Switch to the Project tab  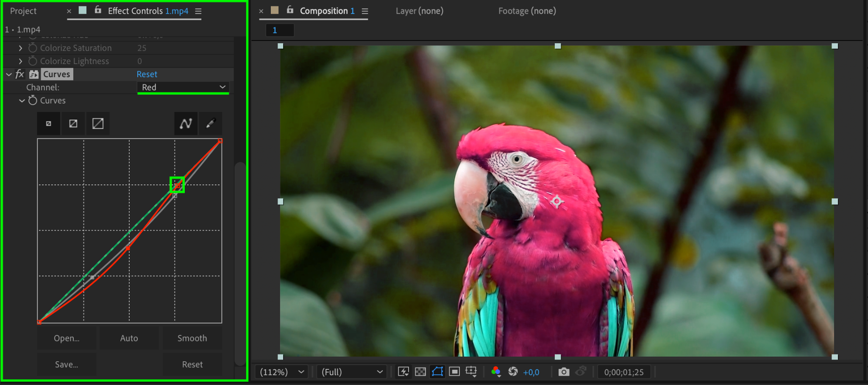pos(23,11)
